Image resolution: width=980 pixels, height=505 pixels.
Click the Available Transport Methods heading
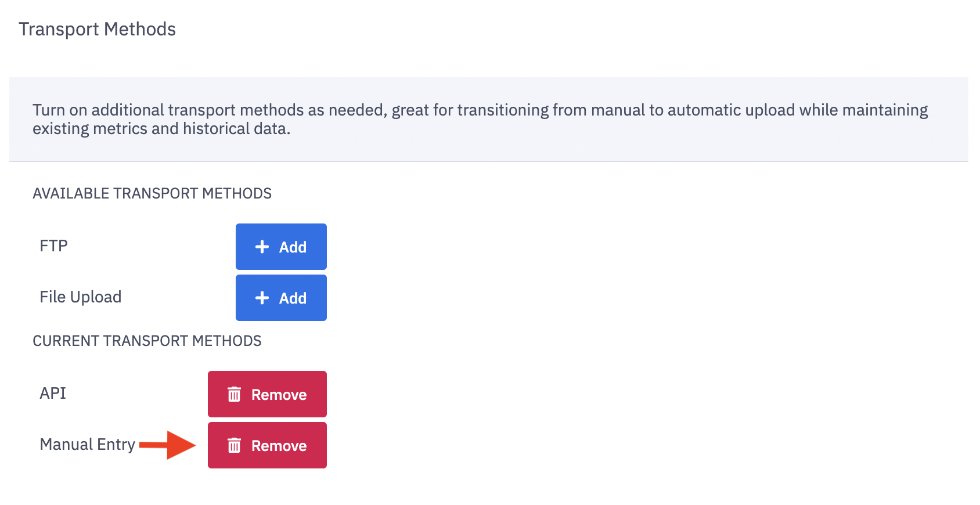pyautogui.click(x=152, y=193)
